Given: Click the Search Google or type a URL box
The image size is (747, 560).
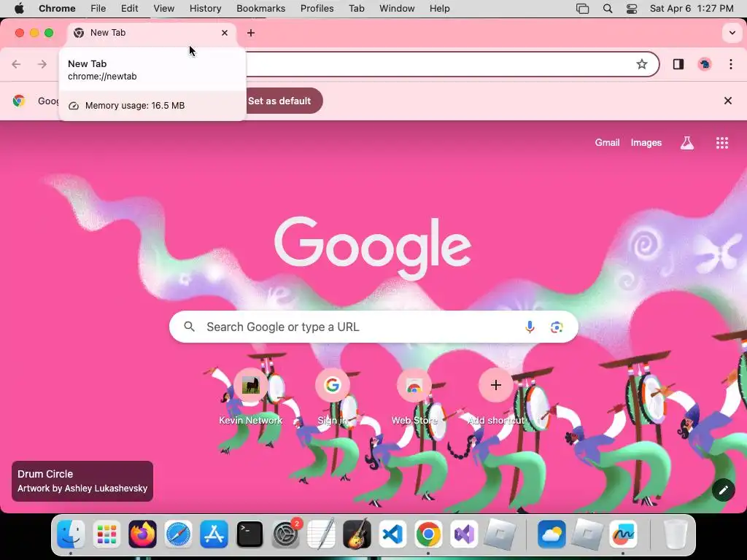Looking at the screenshot, I should coord(373,327).
